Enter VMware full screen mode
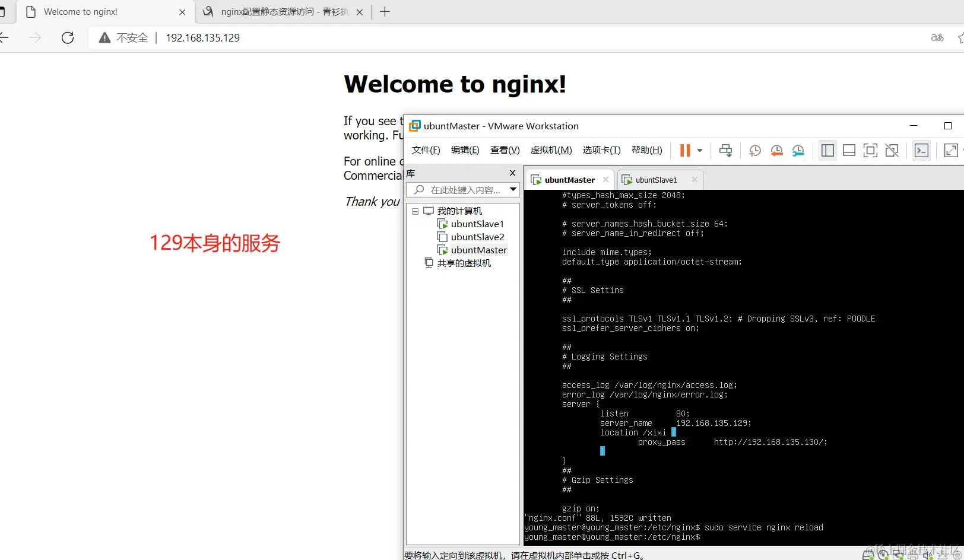 pyautogui.click(x=870, y=151)
